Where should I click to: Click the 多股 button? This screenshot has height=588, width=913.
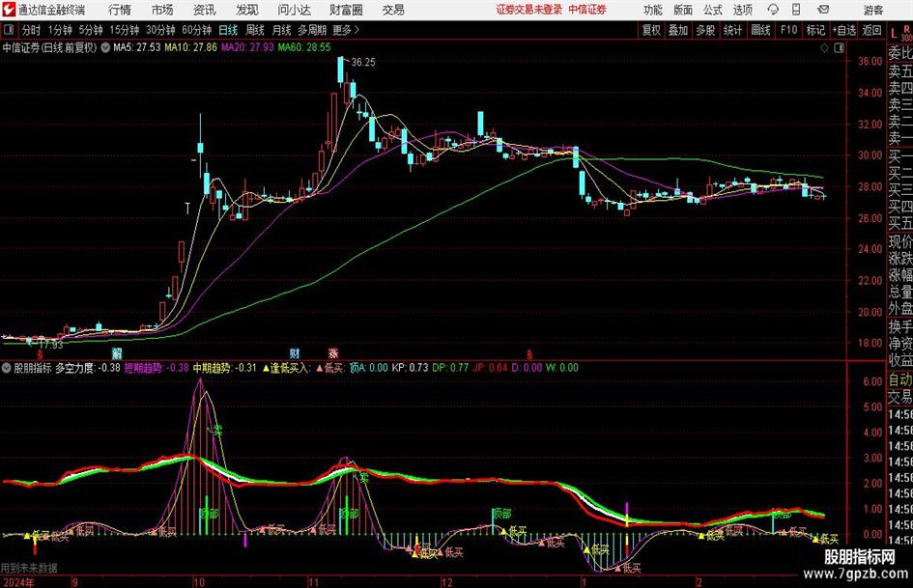tap(705, 30)
